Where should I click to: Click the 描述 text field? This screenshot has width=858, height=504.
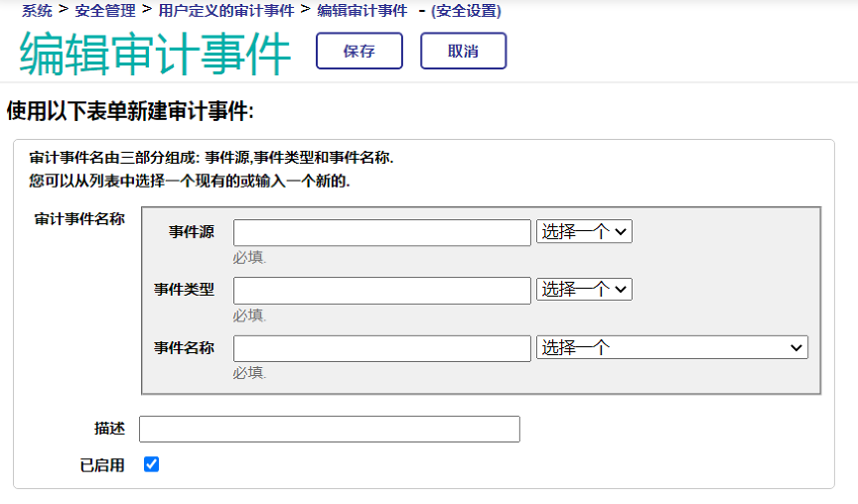(329, 429)
